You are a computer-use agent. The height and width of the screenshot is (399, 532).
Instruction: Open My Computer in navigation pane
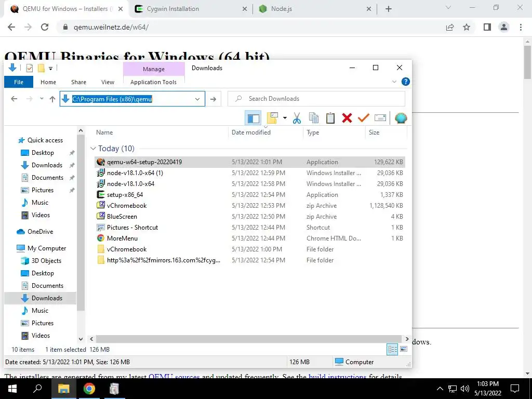46,248
